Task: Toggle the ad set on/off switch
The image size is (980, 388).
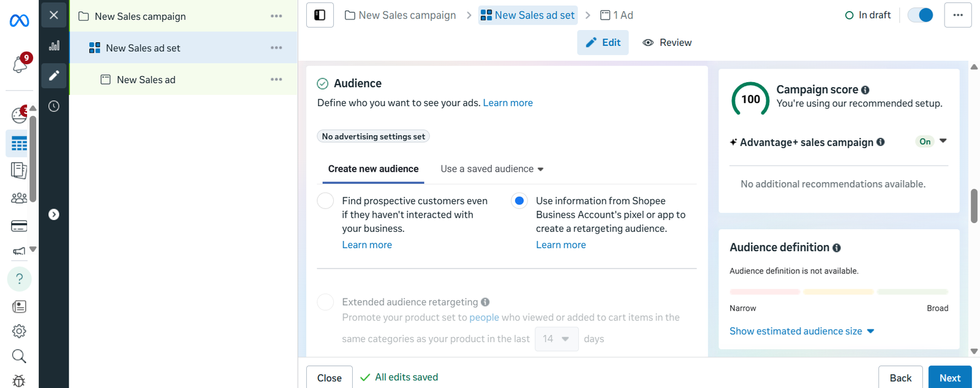Action: 920,15
